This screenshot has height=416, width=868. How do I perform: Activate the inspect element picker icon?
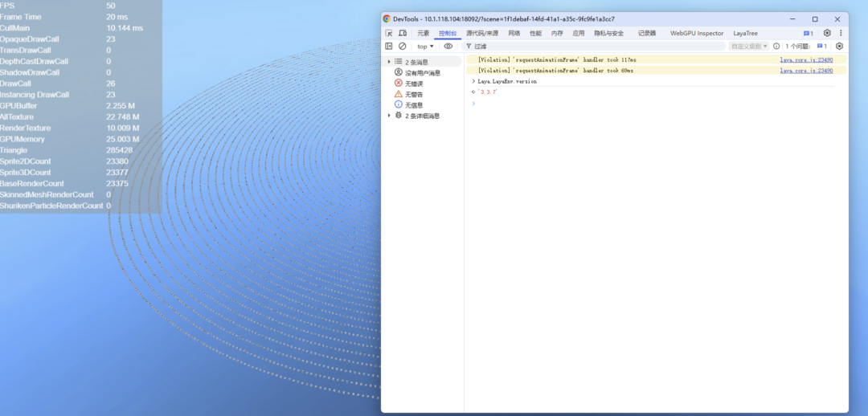(x=389, y=33)
